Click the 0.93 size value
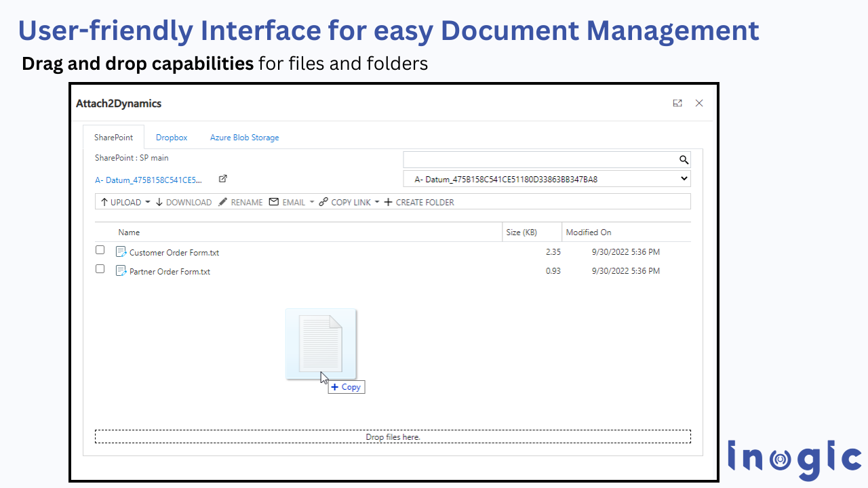The height and width of the screenshot is (488, 868). (x=553, y=271)
